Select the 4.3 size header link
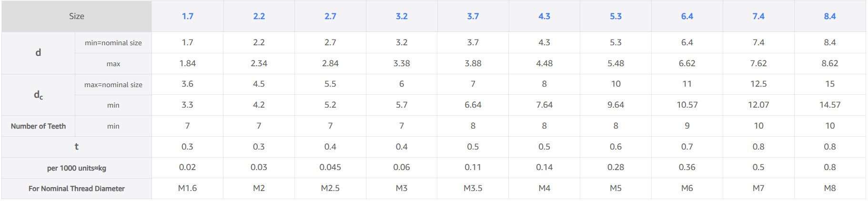868x201 pixels. (544, 16)
